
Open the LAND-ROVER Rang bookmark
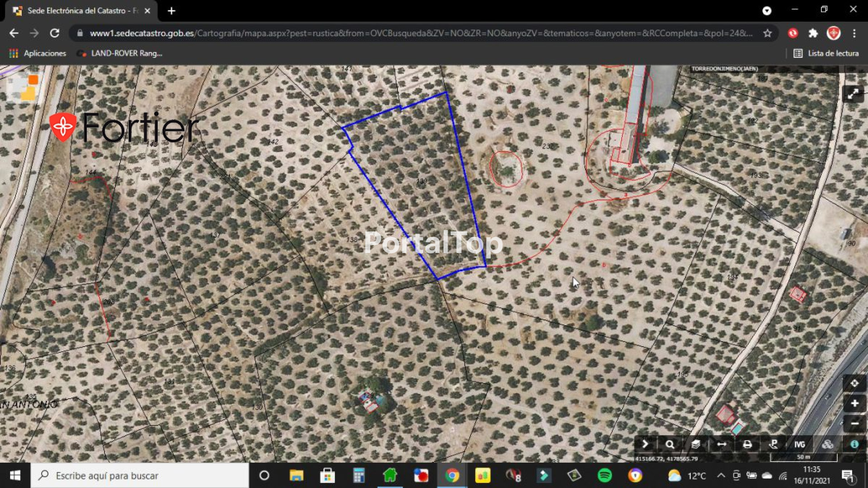(x=120, y=53)
